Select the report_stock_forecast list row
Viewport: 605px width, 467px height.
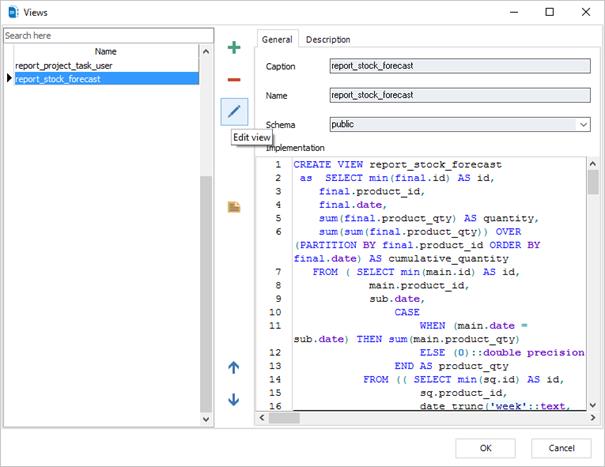point(106,79)
